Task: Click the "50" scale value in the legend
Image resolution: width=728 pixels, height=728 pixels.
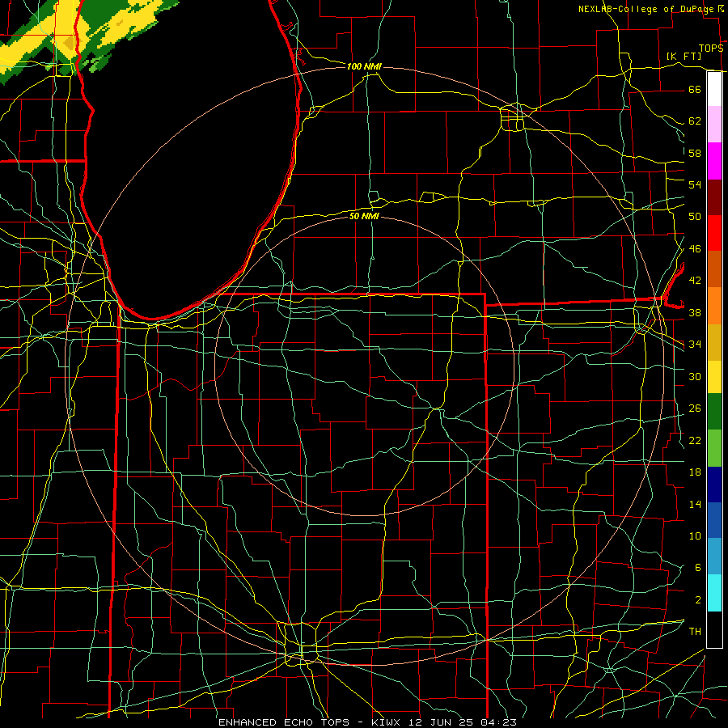Action: pos(695,217)
